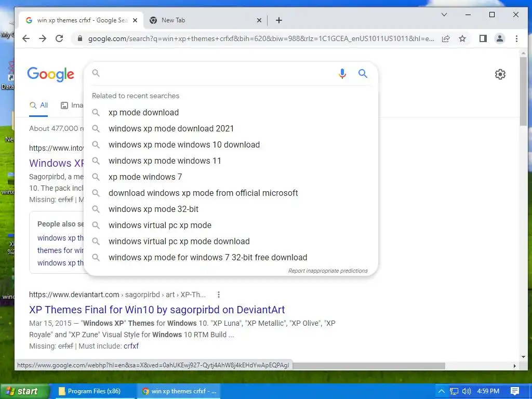Image resolution: width=532 pixels, height=399 pixels.
Task: Open the three-dot menu beside DeviantArt result
Action: click(x=219, y=295)
